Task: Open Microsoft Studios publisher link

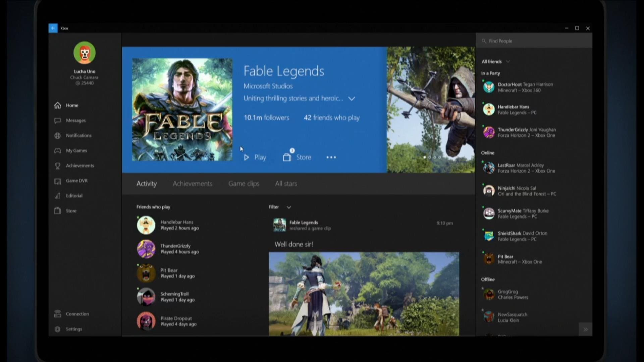Action: click(x=268, y=86)
